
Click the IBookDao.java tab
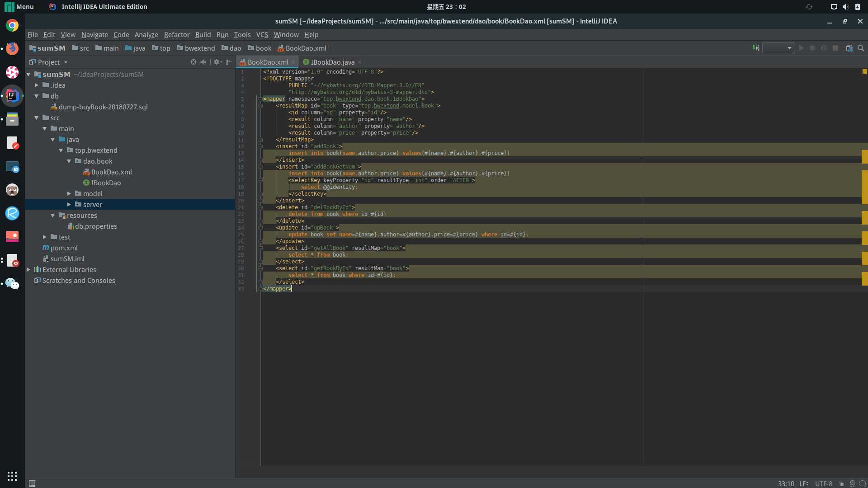[333, 62]
